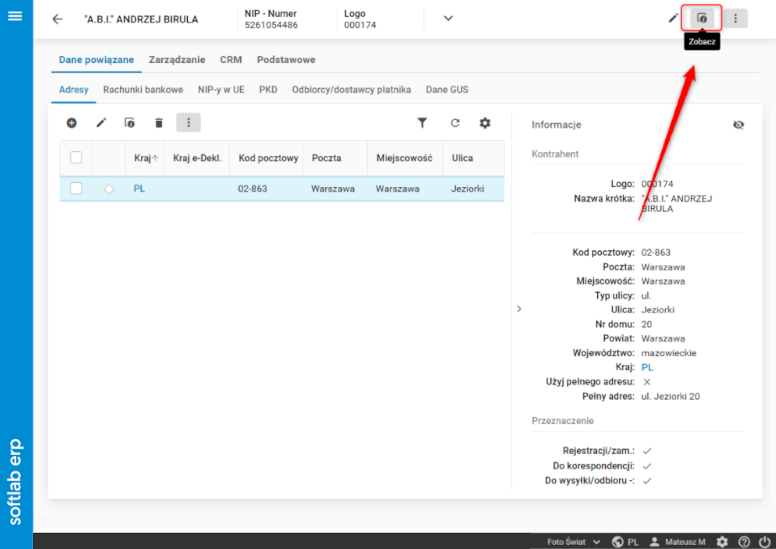776x549 pixels.
Task: Sort by Kod pocztowy column header
Action: (268, 158)
